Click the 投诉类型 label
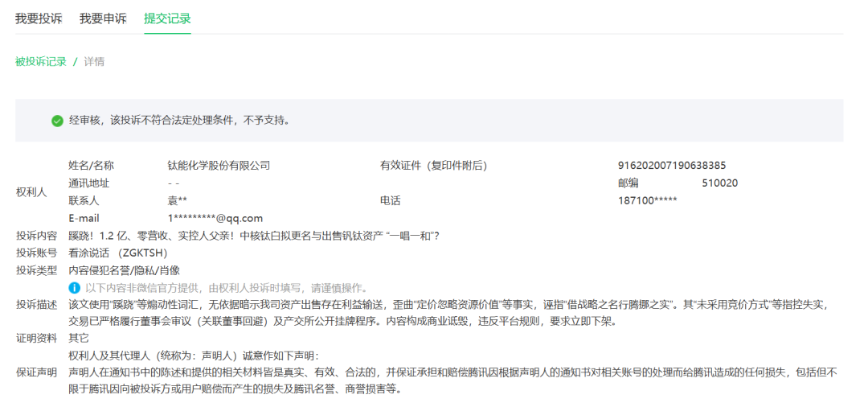 coord(36,270)
